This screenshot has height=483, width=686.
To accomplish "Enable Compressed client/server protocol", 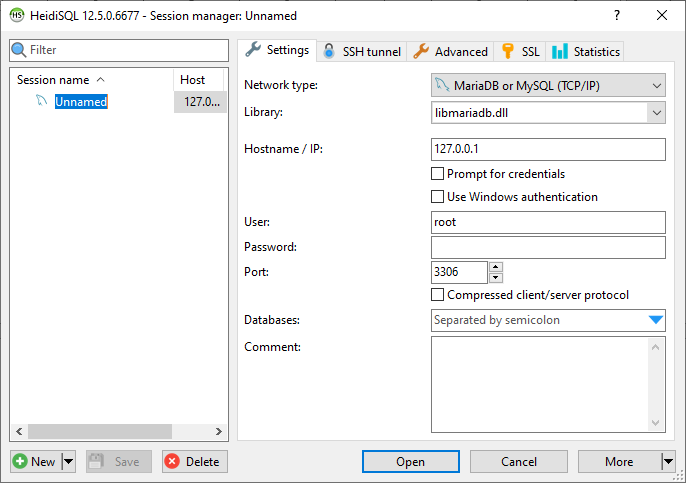I will 437,295.
